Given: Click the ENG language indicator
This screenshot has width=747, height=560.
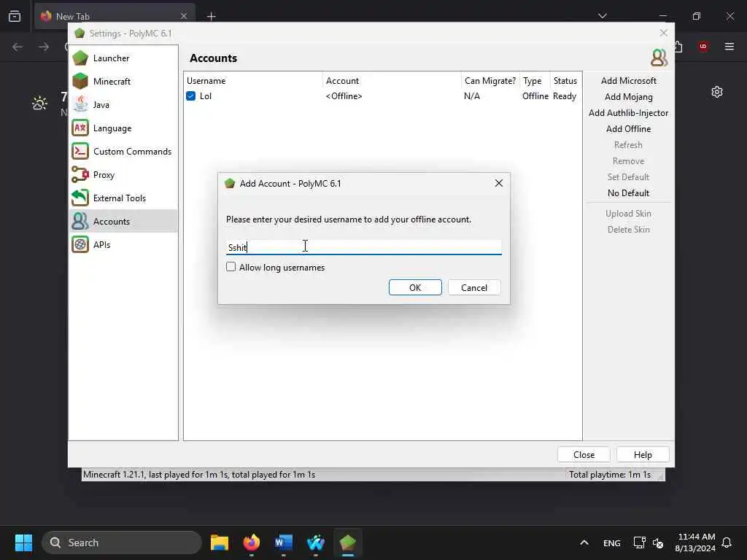Looking at the screenshot, I should (x=612, y=542).
